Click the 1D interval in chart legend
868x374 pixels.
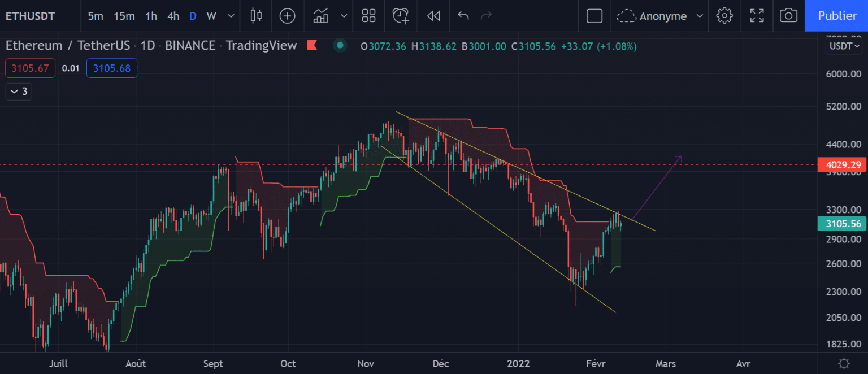147,46
